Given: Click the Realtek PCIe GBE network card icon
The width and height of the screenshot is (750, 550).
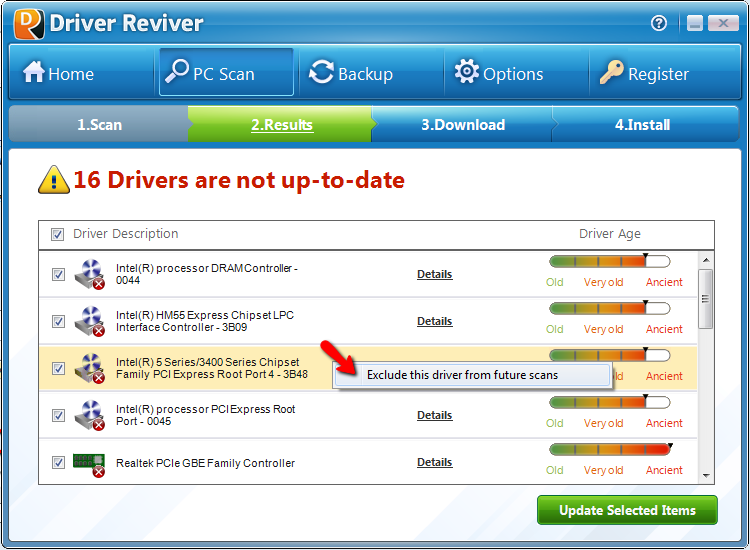Looking at the screenshot, I should point(90,463).
